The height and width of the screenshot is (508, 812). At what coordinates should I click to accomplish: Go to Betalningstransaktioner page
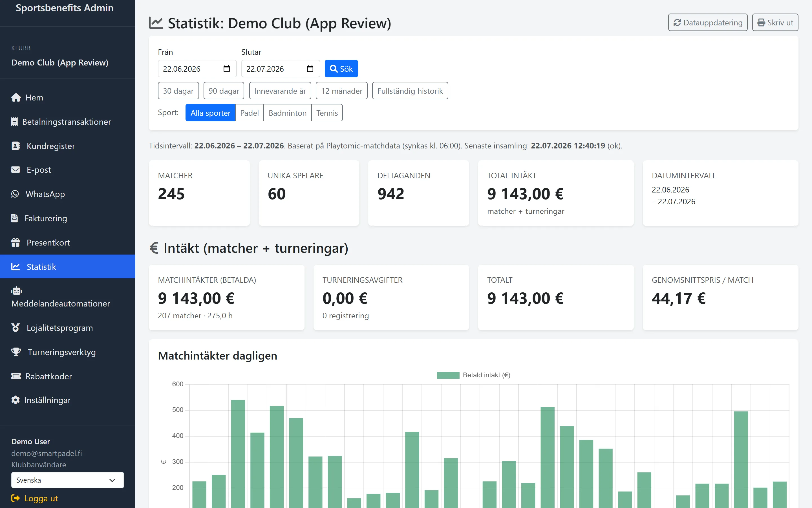[67, 122]
